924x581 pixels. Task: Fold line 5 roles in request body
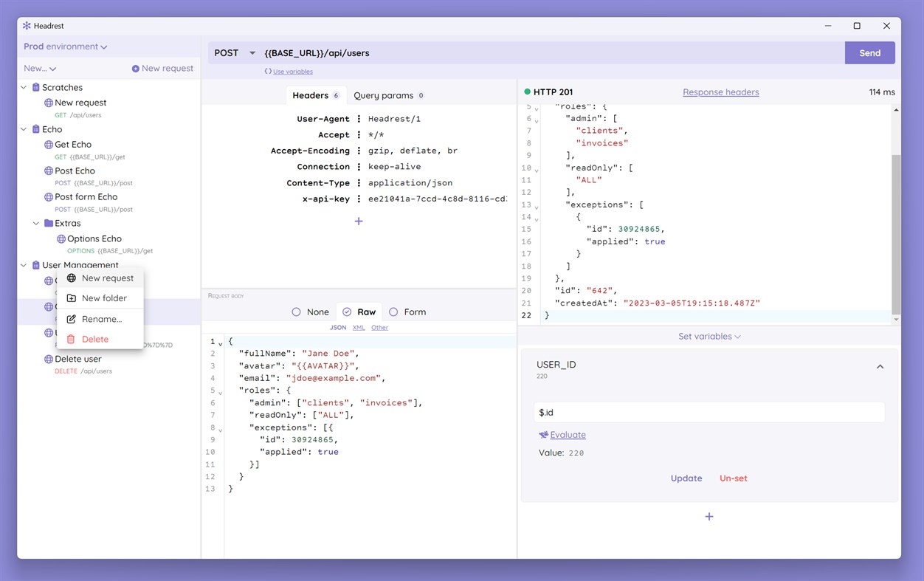tap(220, 391)
